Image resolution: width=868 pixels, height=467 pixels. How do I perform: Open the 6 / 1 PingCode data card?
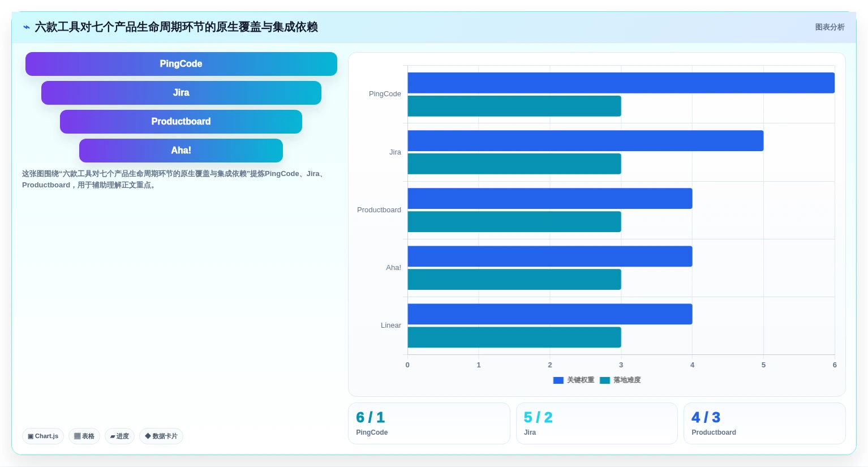(x=429, y=423)
